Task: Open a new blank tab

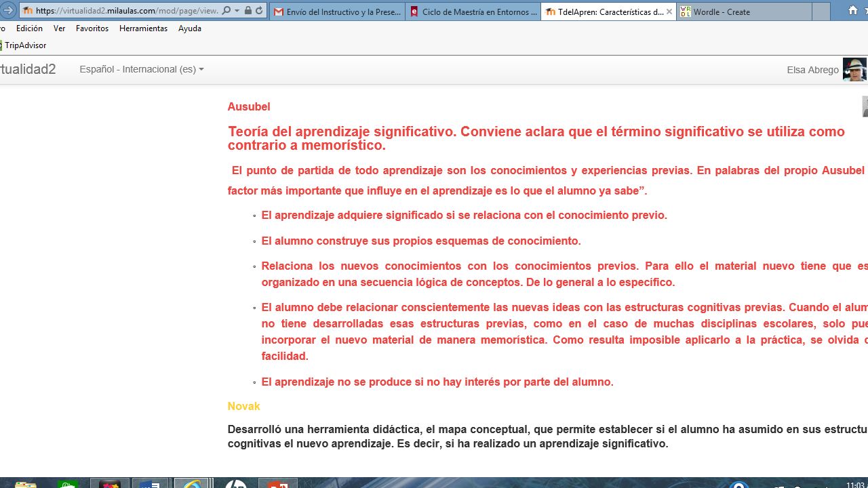Action: click(821, 12)
